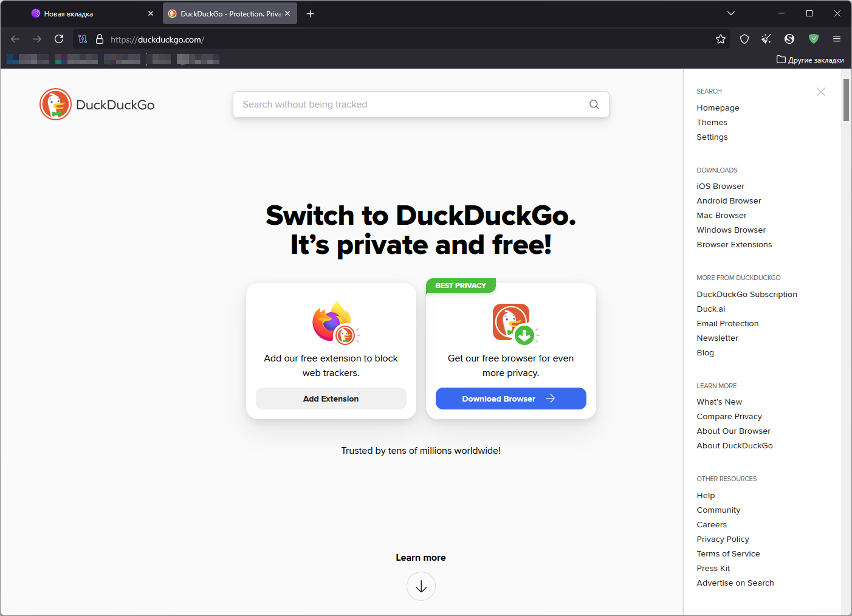This screenshot has height=616, width=852.
Task: Select iOS Browser download link
Action: (720, 186)
